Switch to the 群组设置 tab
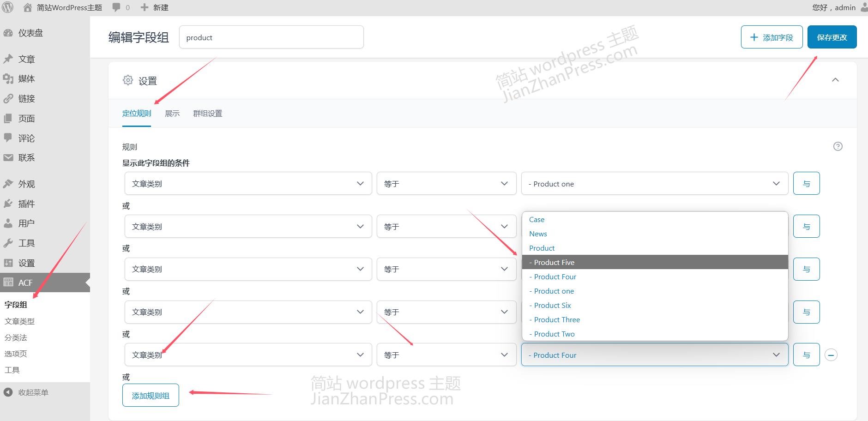The height and width of the screenshot is (421, 868). [x=207, y=114]
